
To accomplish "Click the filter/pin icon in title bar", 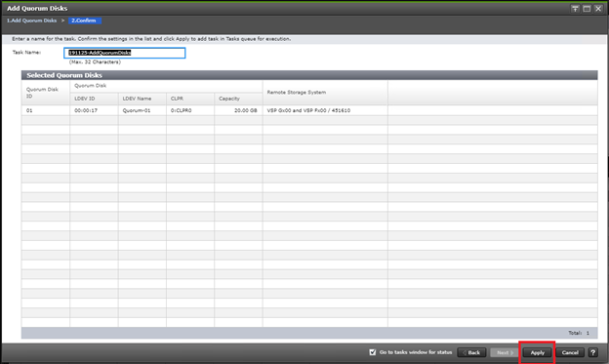I will click(575, 9).
